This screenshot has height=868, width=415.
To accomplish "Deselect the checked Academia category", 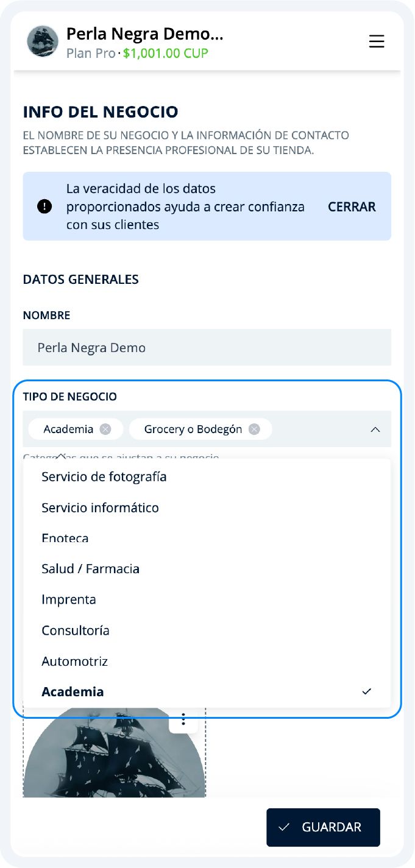I will point(72,691).
